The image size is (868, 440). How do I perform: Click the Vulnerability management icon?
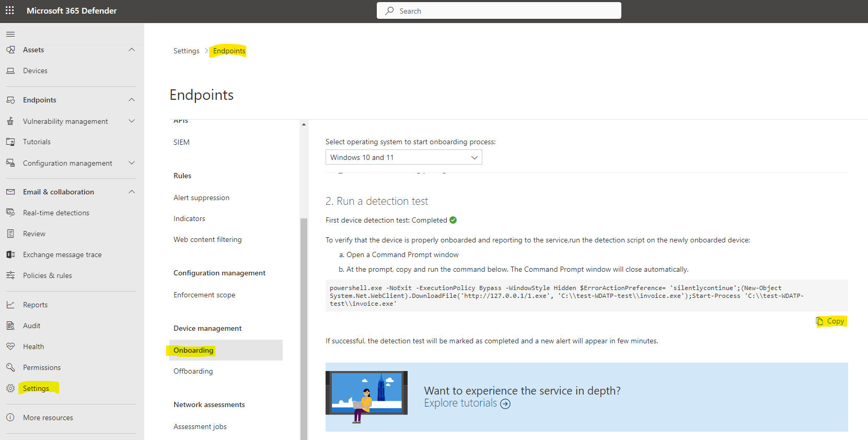(10, 121)
